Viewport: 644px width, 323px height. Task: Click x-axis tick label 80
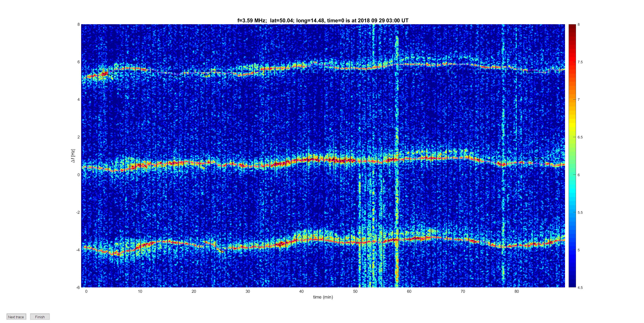pos(516,291)
